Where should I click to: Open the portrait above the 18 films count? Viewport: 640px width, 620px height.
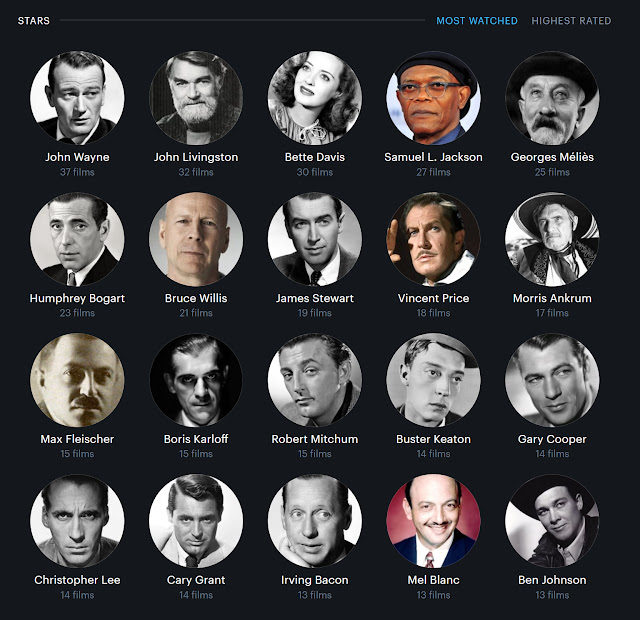click(433, 239)
